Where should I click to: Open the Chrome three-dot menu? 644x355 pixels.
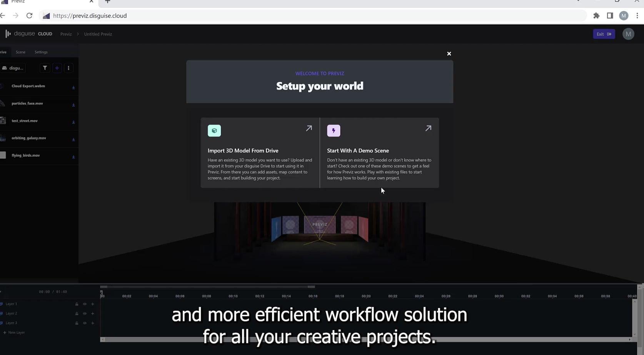pyautogui.click(x=637, y=16)
